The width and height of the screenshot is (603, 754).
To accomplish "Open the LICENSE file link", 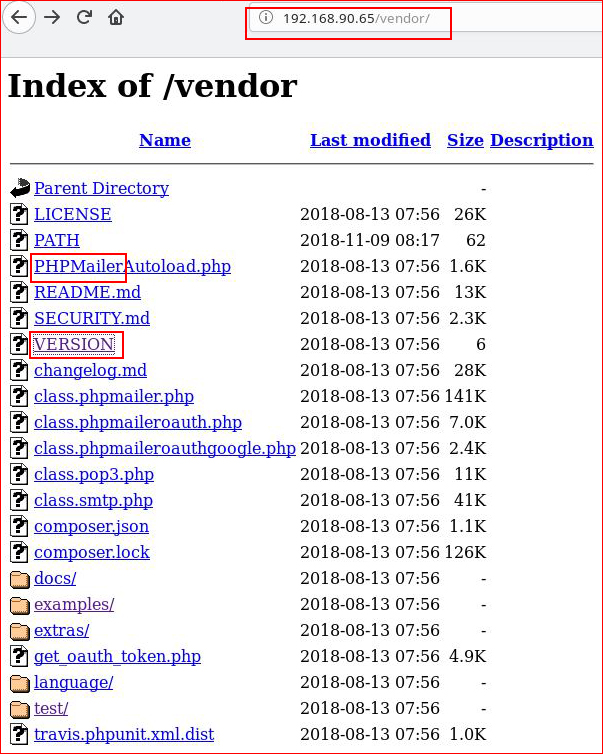I will click(x=73, y=214).
